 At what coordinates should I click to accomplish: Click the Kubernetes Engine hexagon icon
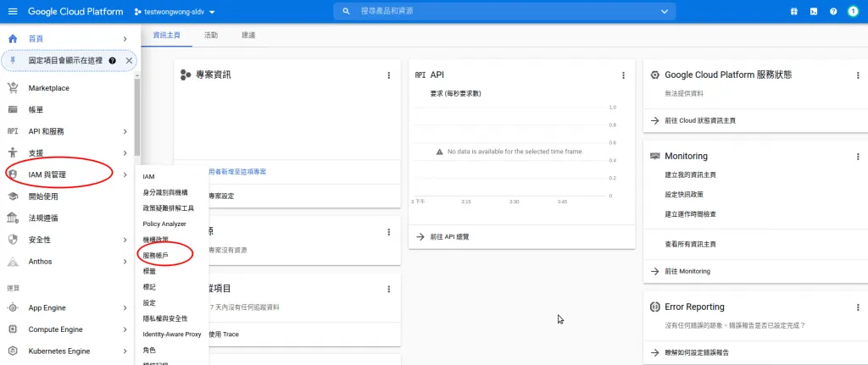13,351
